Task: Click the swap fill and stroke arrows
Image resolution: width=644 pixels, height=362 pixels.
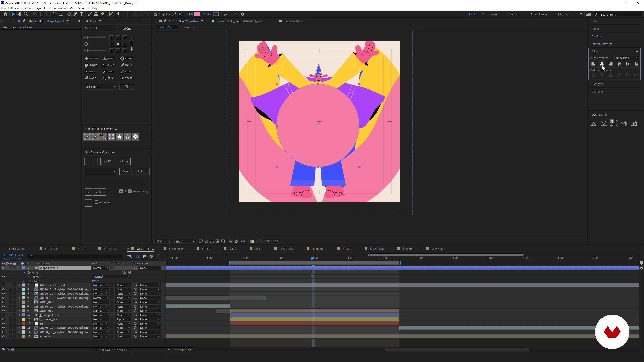Action: [146, 192]
